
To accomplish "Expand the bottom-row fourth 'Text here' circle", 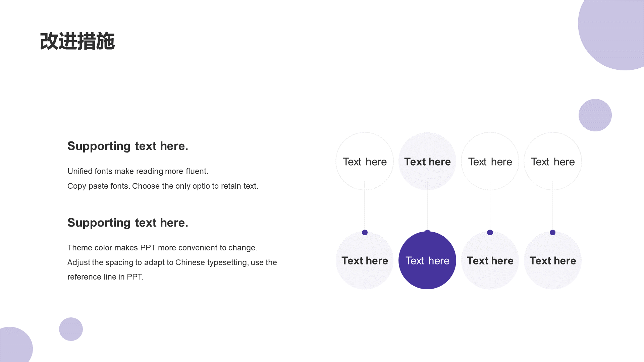I will coord(552,260).
